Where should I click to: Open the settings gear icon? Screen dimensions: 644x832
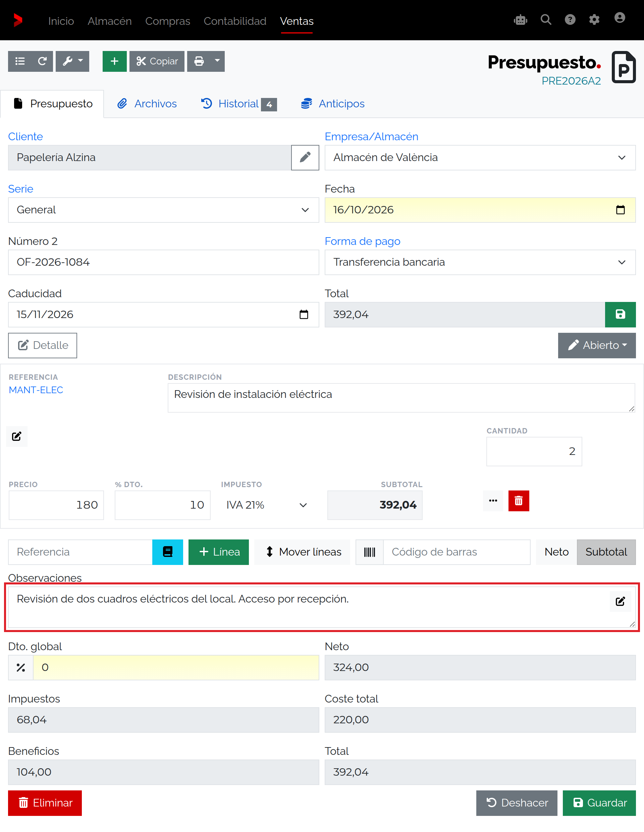[x=594, y=20]
